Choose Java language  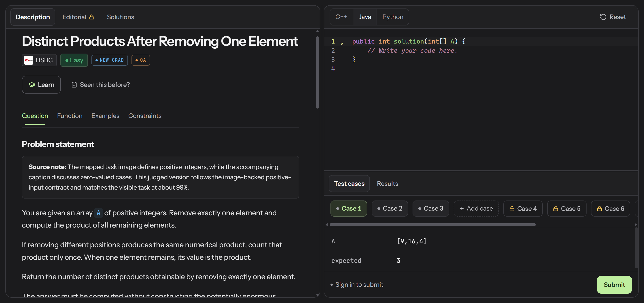[x=365, y=17]
